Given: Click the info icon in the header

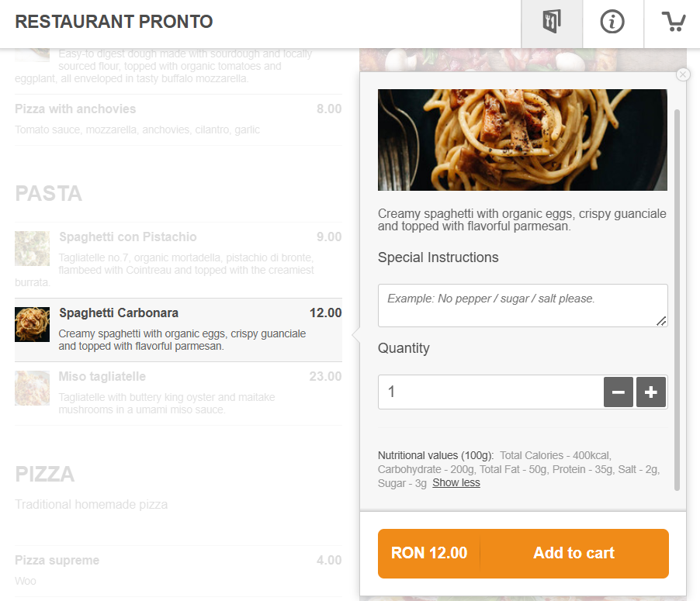Looking at the screenshot, I should coord(613,23).
